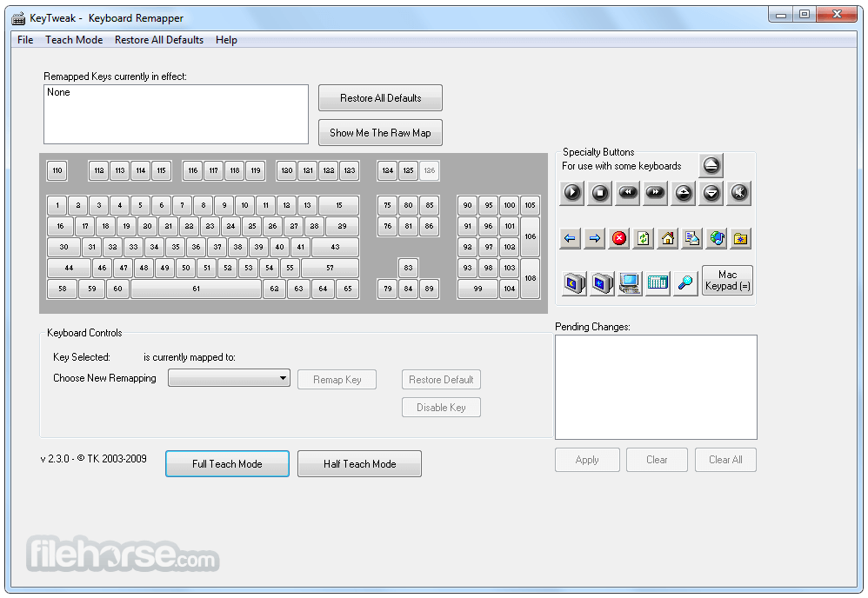Image resolution: width=868 pixels, height=598 pixels.
Task: Open the Choose New Remapping dropdown
Action: (229, 378)
